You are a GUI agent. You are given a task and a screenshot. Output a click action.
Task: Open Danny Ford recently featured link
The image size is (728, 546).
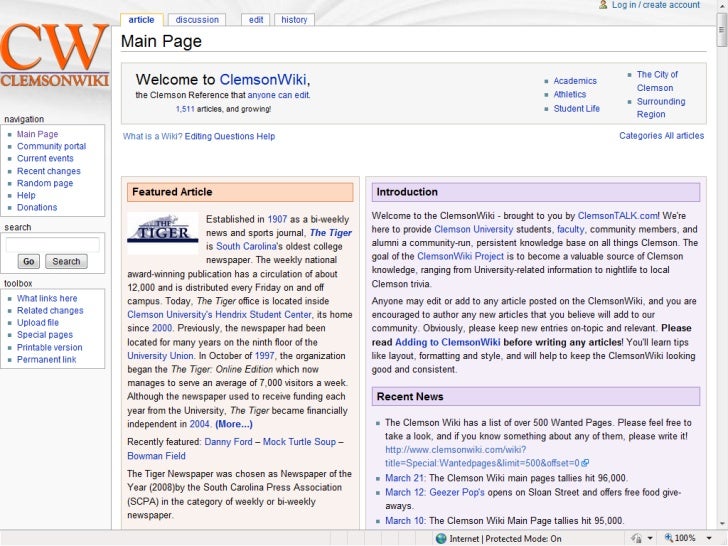(228, 442)
